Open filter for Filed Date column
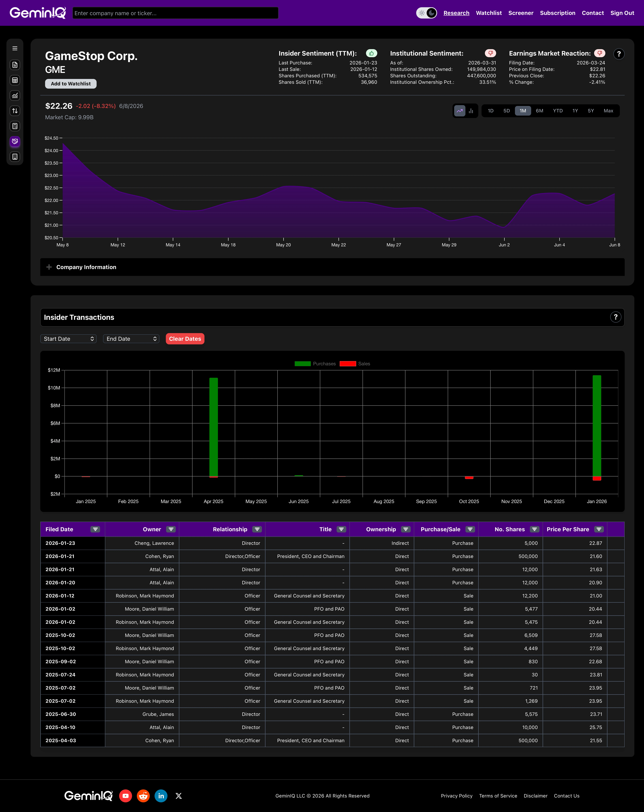Screen dimensions: 644x812 [x=95, y=529]
